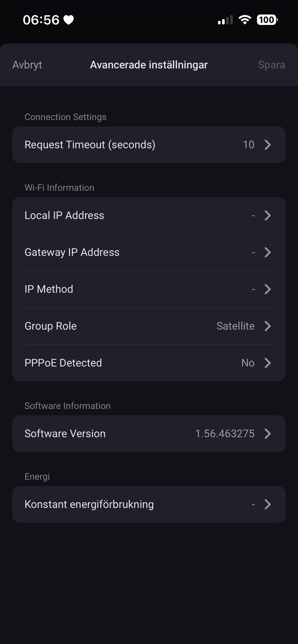The width and height of the screenshot is (298, 644).
Task: Tap the battery indicator icon
Action: [267, 20]
